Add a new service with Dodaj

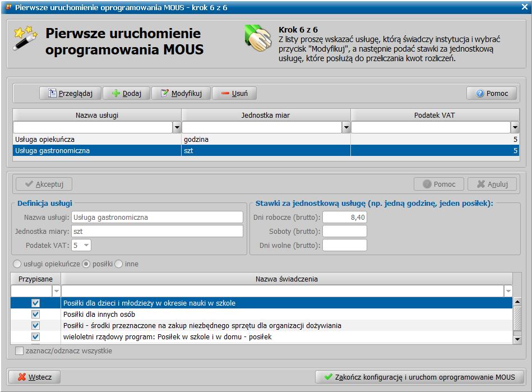tap(126, 93)
